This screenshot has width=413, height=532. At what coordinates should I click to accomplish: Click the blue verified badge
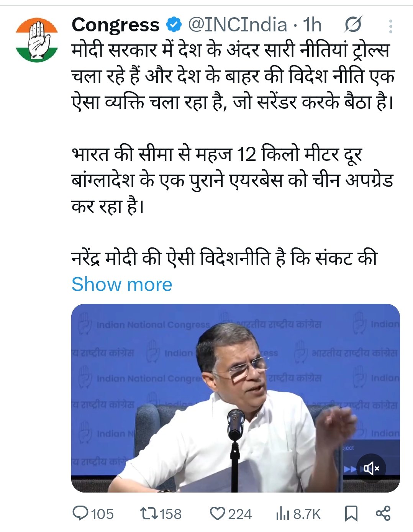[x=174, y=25]
